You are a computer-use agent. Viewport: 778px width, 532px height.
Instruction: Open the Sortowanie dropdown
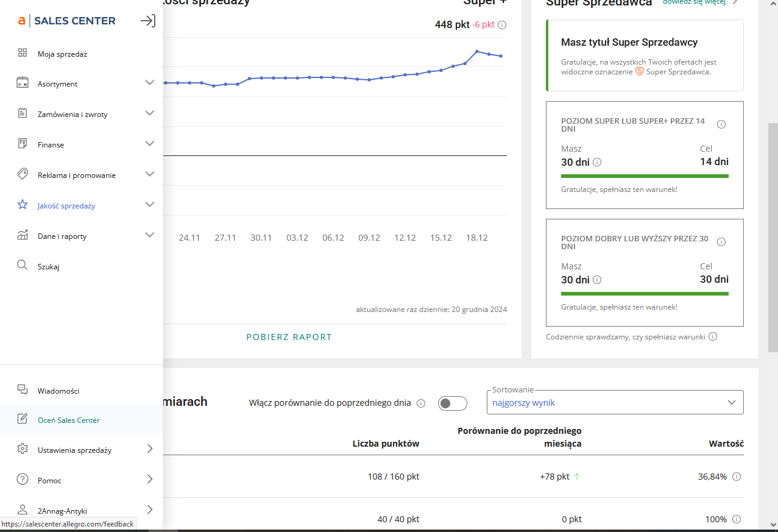click(x=615, y=402)
